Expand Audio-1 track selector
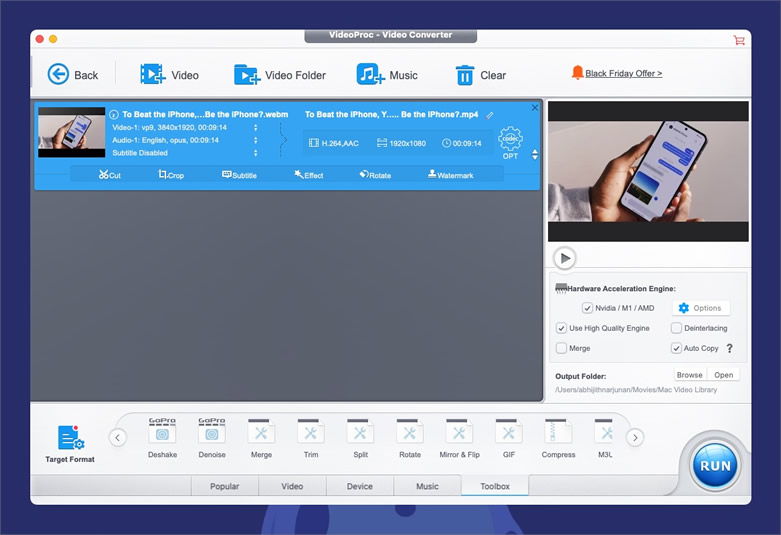The width and height of the screenshot is (781, 535). coord(256,140)
